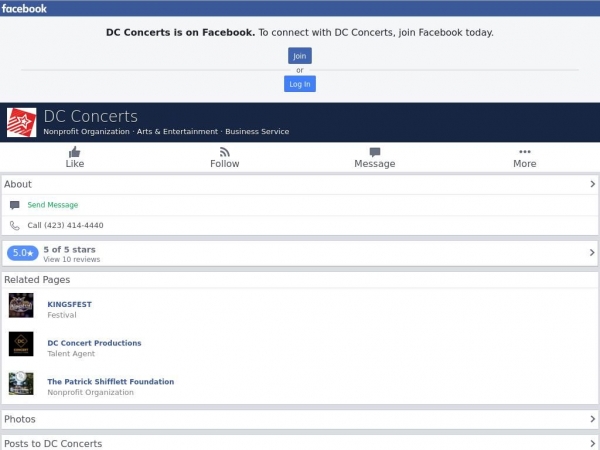600x450 pixels.
Task: Expand Posts to DC Concerts chevron
Action: 592,444
